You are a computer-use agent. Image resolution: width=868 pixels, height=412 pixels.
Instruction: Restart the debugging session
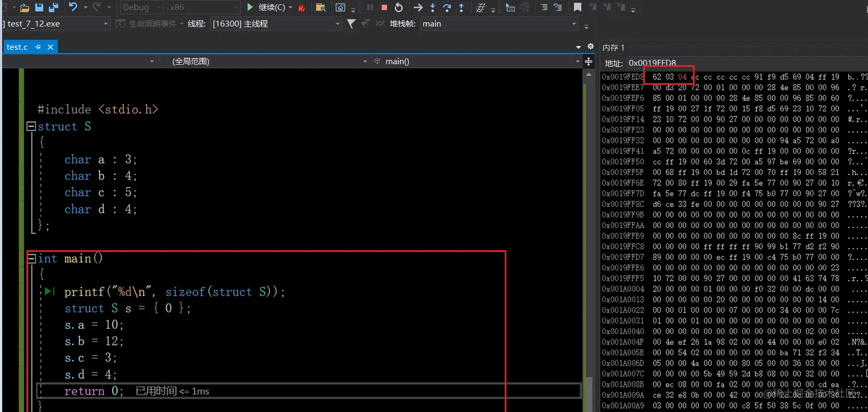(x=398, y=7)
